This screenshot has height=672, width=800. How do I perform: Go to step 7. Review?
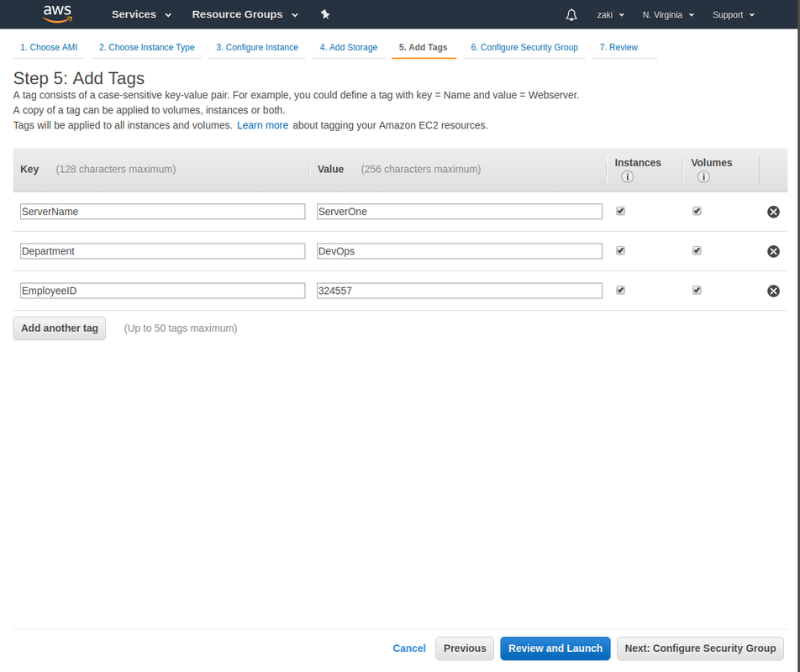(x=618, y=47)
